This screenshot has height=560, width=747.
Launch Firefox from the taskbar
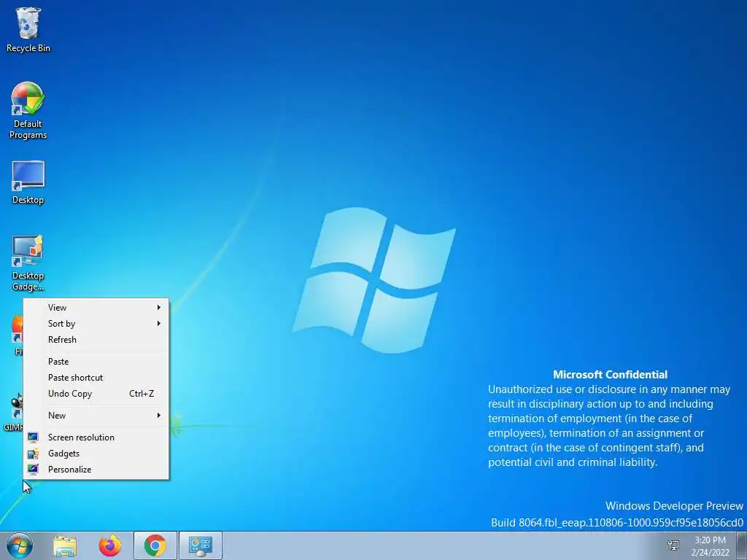point(110,546)
